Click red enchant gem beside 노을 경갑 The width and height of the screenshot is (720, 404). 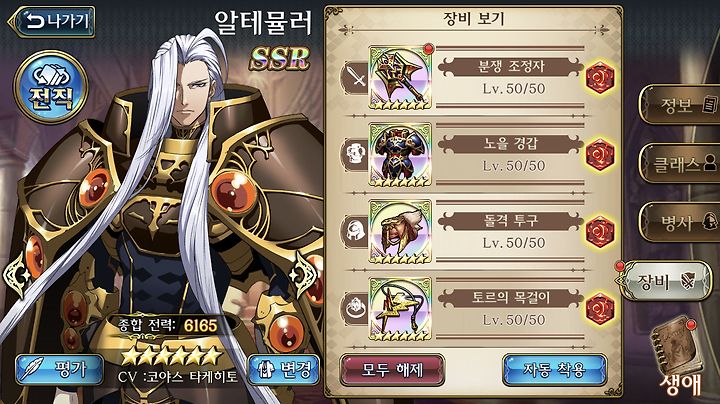pyautogui.click(x=600, y=156)
